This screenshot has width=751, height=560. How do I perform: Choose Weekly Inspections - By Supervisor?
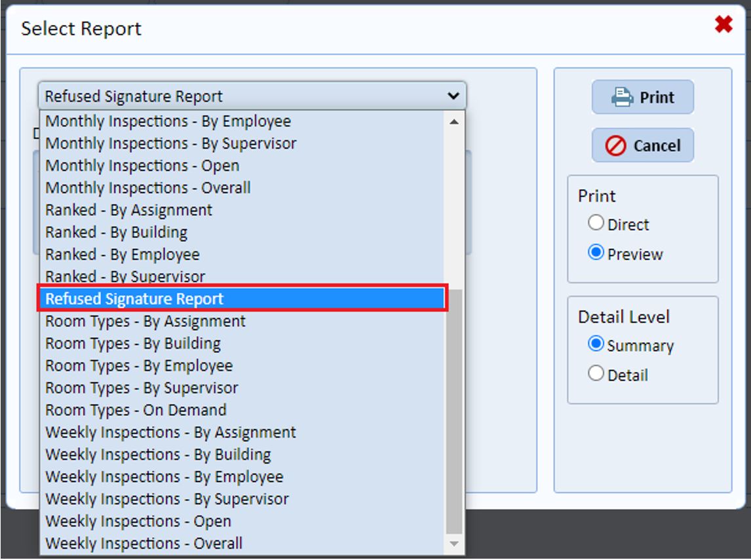[x=166, y=499]
